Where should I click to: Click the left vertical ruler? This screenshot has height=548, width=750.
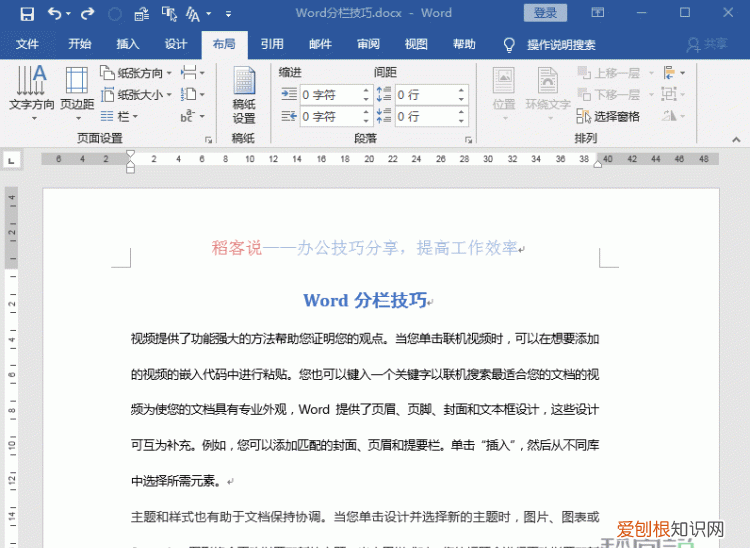[x=11, y=367]
